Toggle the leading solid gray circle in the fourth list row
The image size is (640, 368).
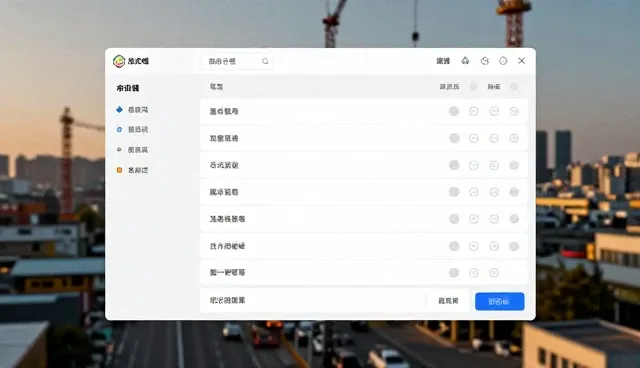454,192
